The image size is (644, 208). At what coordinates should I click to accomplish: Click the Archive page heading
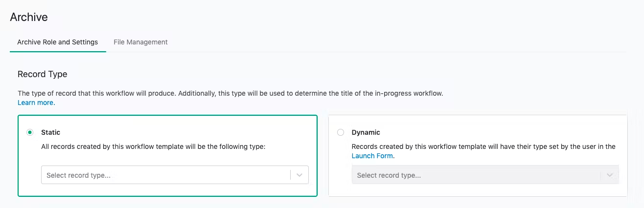click(x=29, y=17)
